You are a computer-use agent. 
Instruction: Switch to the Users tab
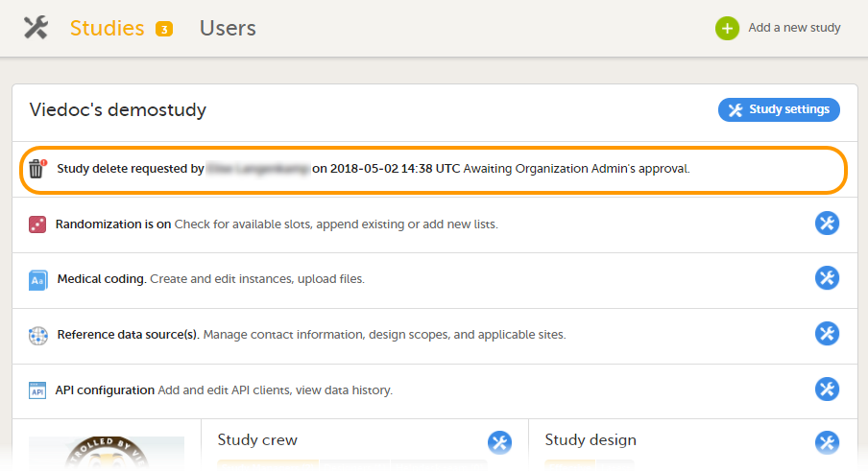[228, 28]
